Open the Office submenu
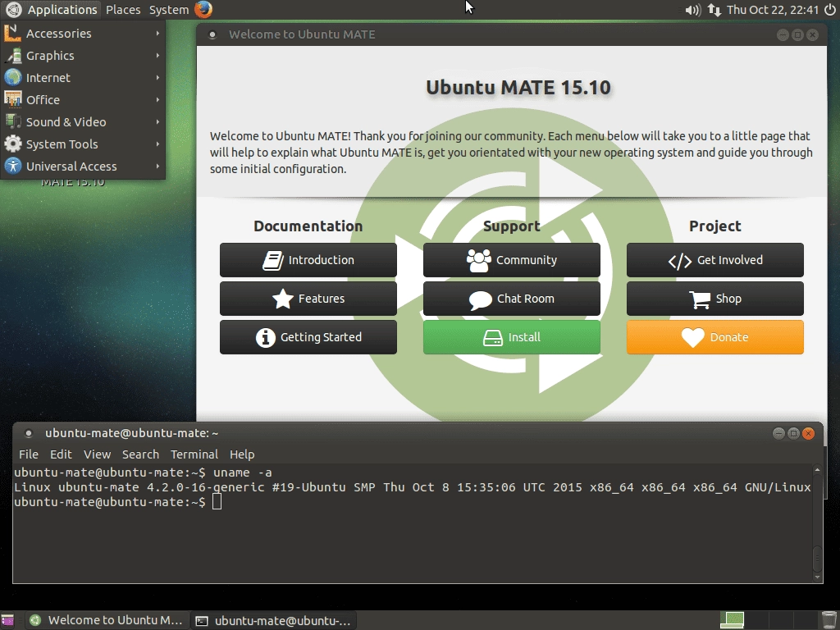Image resolution: width=840 pixels, height=630 pixels. 83,99
